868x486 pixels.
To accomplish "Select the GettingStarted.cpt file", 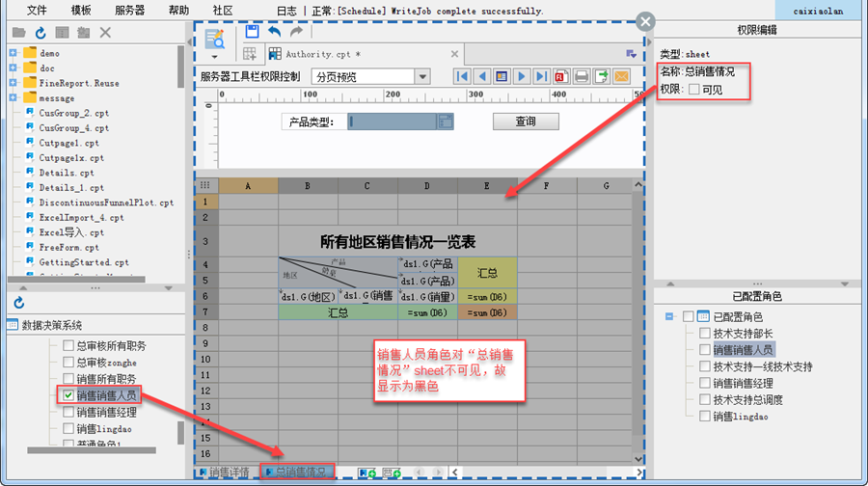I will (84, 262).
